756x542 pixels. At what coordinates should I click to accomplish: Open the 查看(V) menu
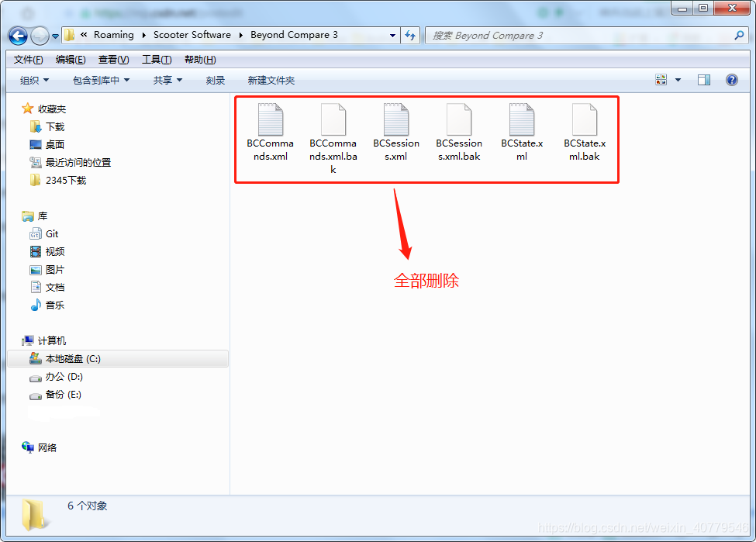114,59
